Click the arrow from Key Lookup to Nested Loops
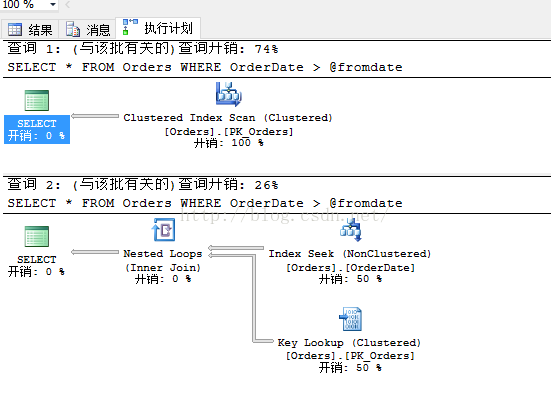The width and height of the screenshot is (551, 409). [x=254, y=299]
